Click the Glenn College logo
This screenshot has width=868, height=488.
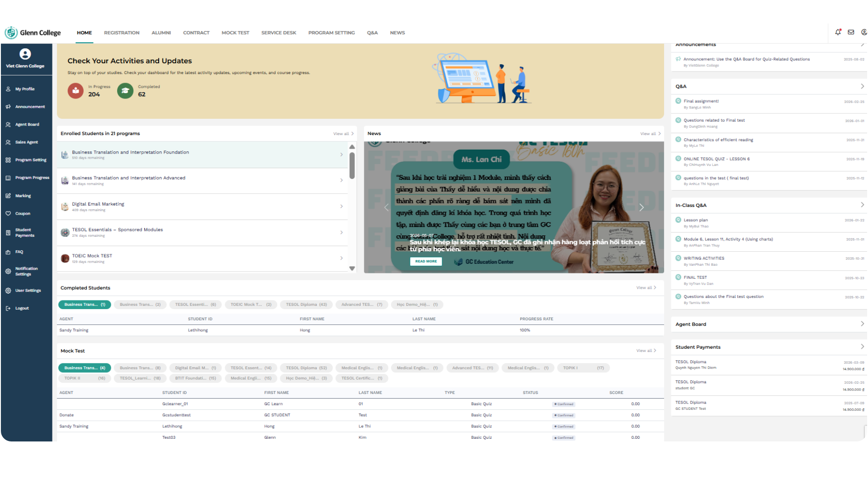tap(33, 33)
